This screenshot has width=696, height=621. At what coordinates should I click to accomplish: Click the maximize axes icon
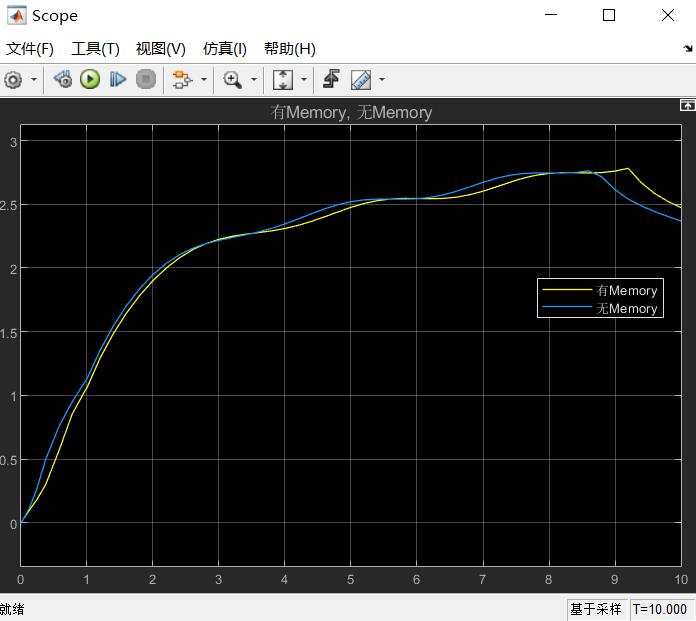pos(687,105)
